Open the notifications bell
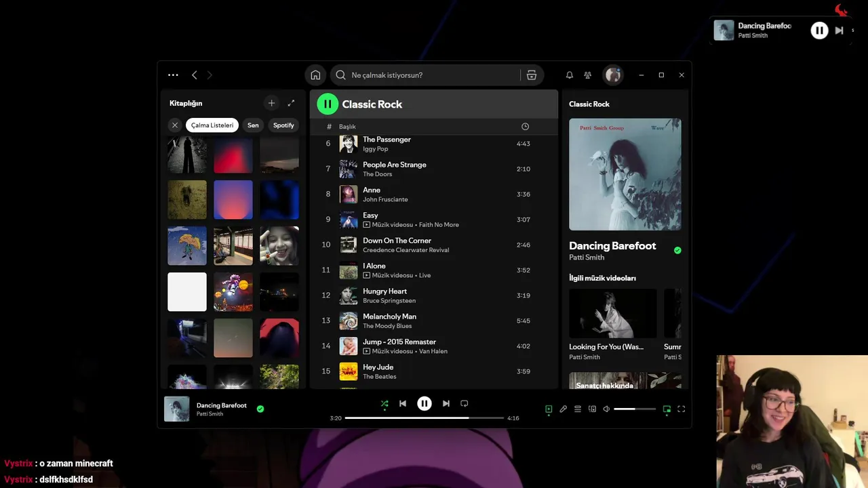Image resolution: width=868 pixels, height=488 pixels. pos(570,75)
